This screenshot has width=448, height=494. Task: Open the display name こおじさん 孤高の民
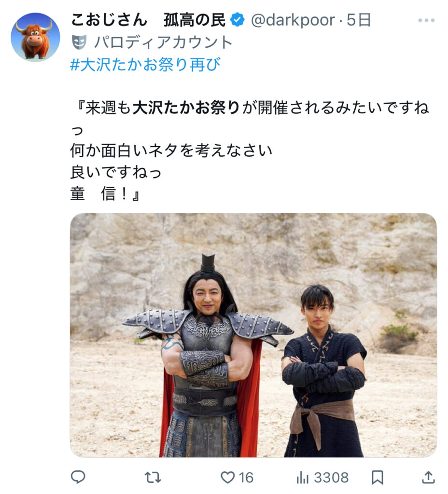click(148, 20)
